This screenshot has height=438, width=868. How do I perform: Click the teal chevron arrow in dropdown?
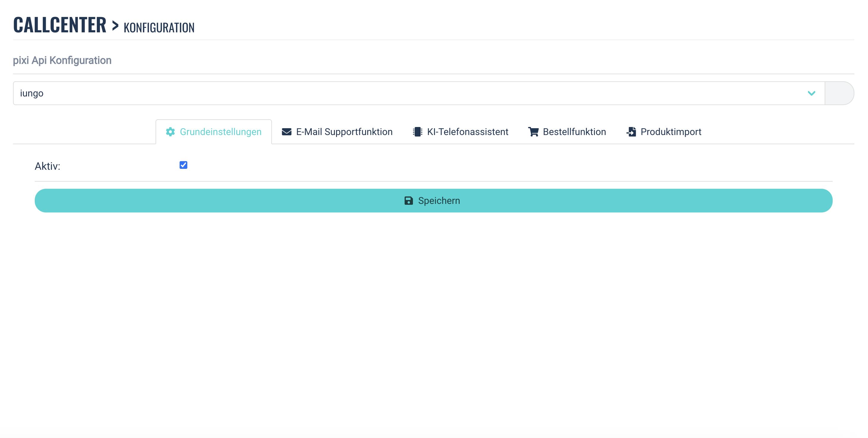811,93
